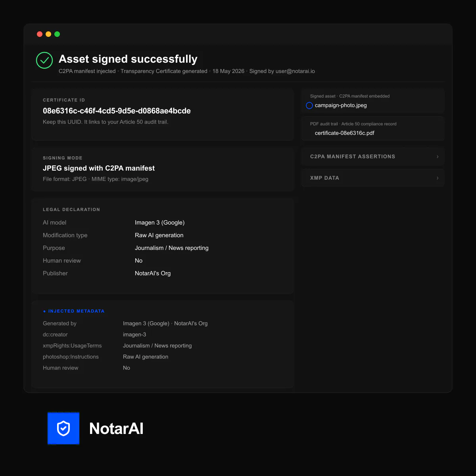Click the NotarAI brand name text

point(116,428)
